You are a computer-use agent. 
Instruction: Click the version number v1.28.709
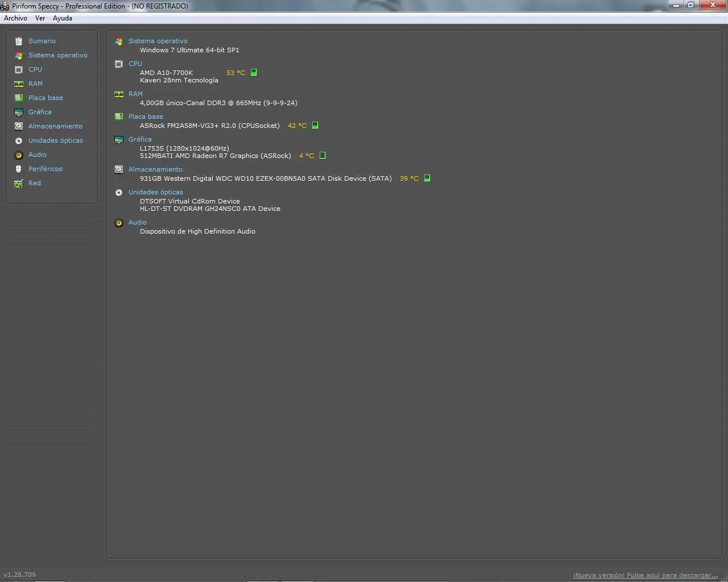point(20,575)
